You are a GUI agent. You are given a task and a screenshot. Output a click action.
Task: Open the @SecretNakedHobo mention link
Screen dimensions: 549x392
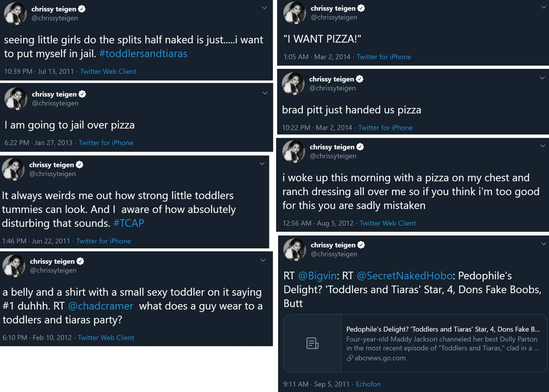click(x=404, y=276)
